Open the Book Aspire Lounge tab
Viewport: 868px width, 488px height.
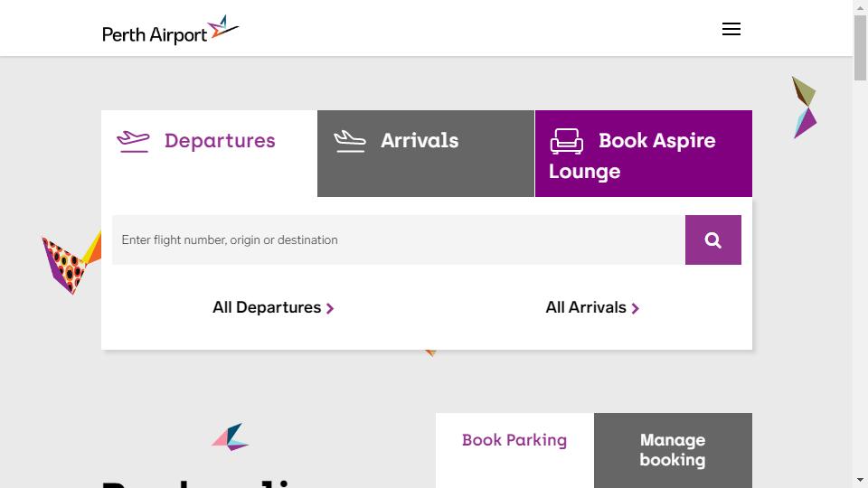point(643,154)
